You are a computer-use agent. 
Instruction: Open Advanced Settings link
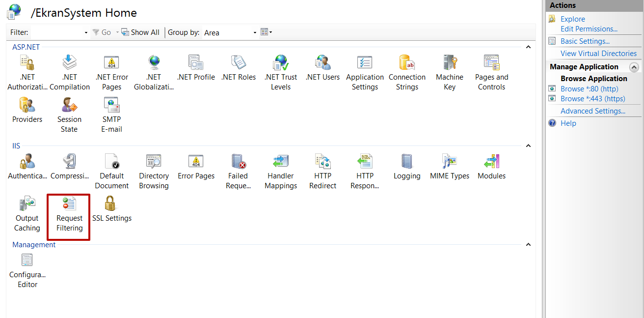592,111
